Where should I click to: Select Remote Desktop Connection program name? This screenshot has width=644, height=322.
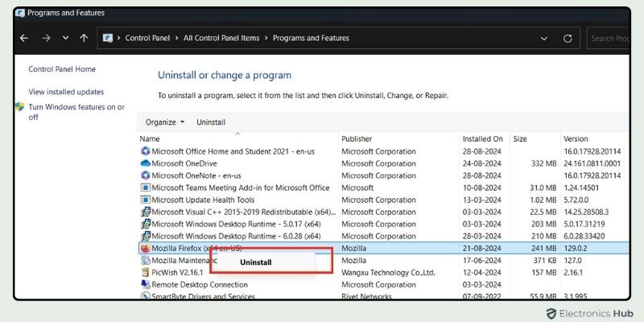tap(200, 285)
